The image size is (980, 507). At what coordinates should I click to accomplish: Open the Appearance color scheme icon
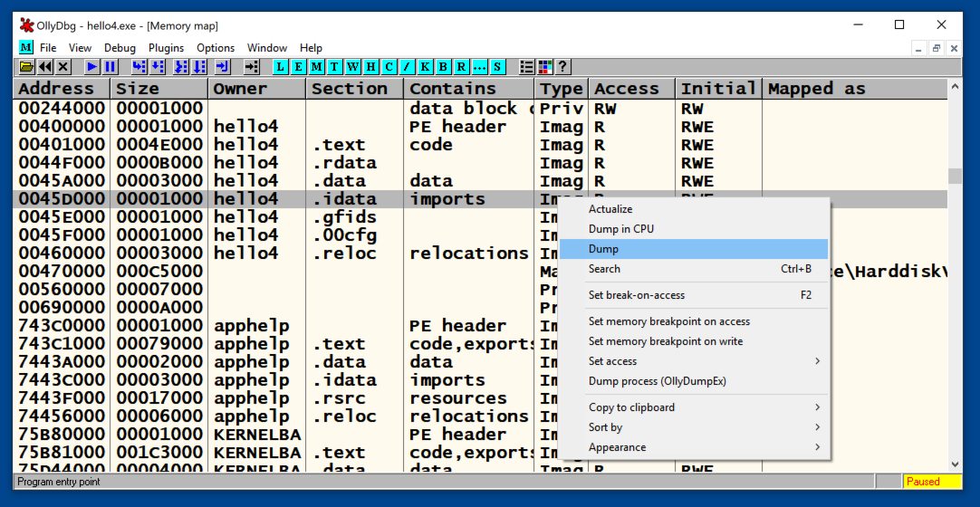545,67
